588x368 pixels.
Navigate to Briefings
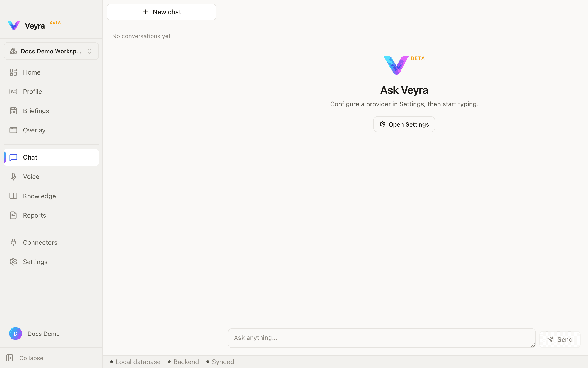51,111
